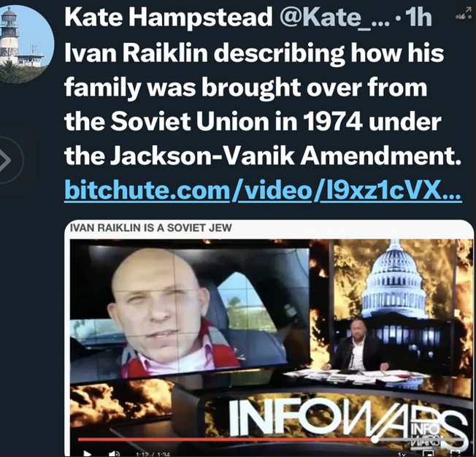Open the @Kate_... handle link
Image resolution: width=476 pixels, height=457 pixels.
334,18
